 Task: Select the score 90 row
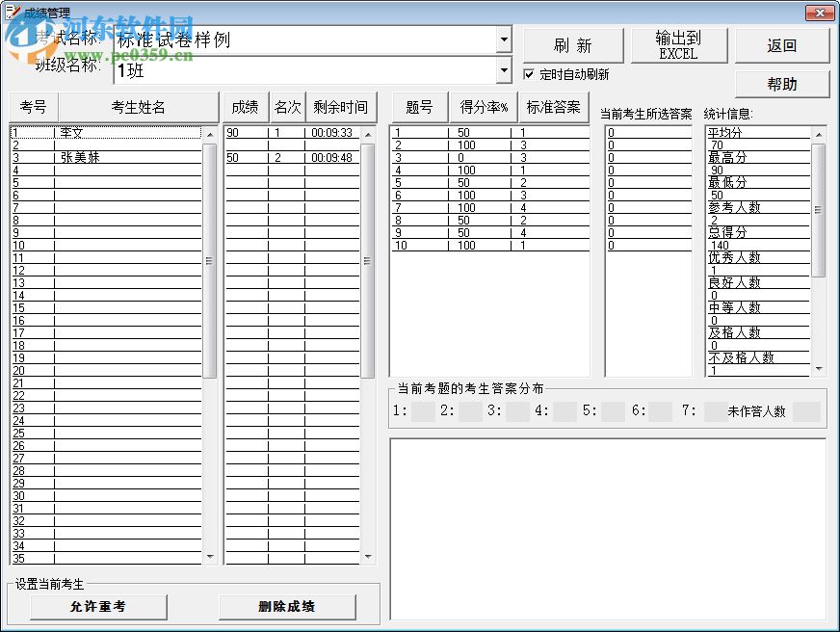click(x=292, y=132)
